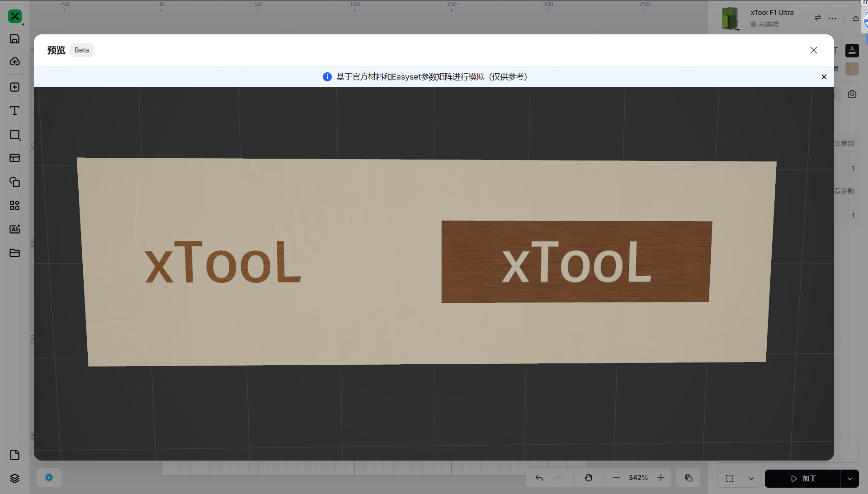Click the save file icon in left sidebar
The width and height of the screenshot is (868, 494).
(x=14, y=39)
